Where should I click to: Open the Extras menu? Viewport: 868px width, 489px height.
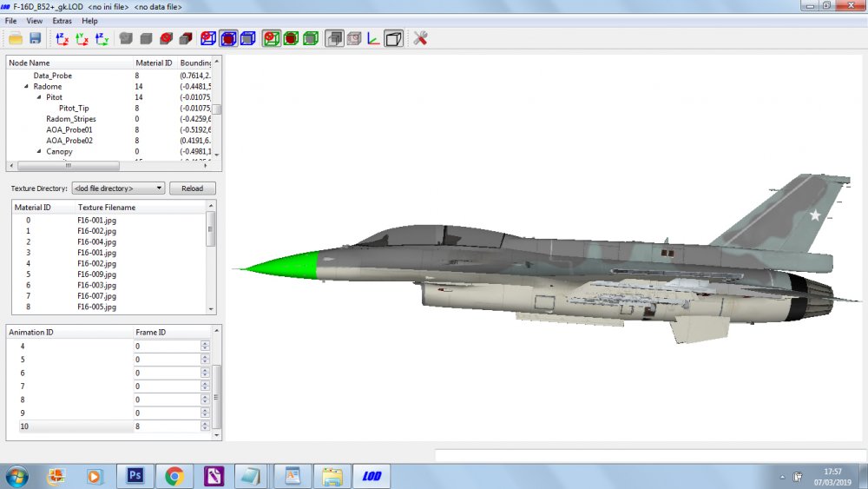62,21
